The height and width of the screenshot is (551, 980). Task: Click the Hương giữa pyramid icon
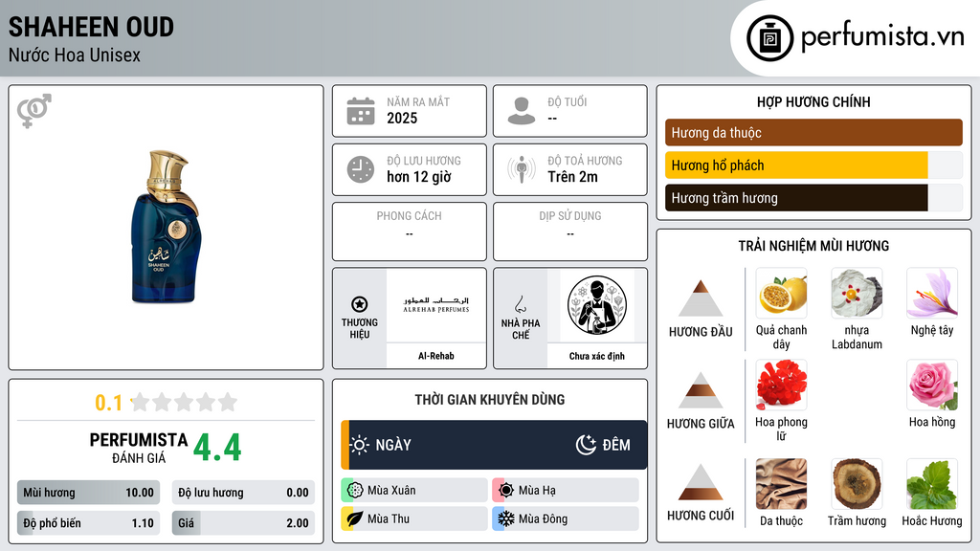coord(701,390)
